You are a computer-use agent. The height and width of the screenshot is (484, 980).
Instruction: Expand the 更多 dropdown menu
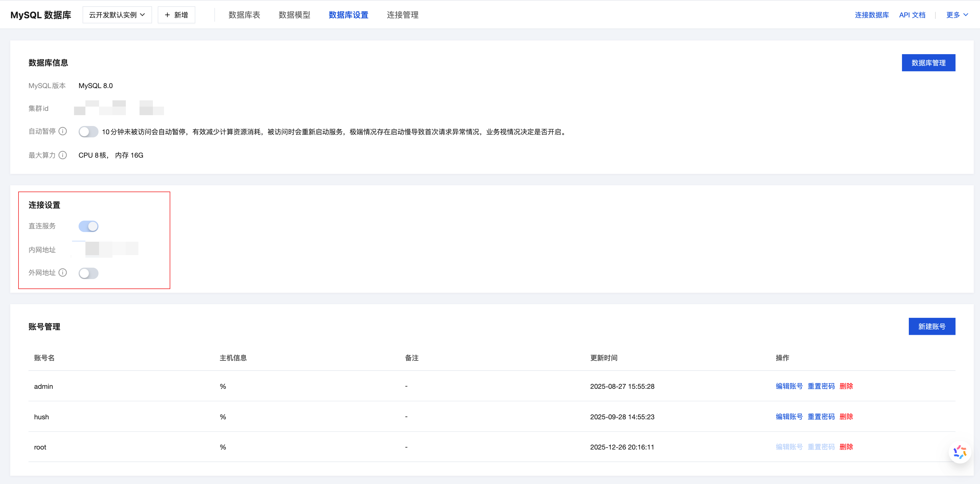coord(957,15)
